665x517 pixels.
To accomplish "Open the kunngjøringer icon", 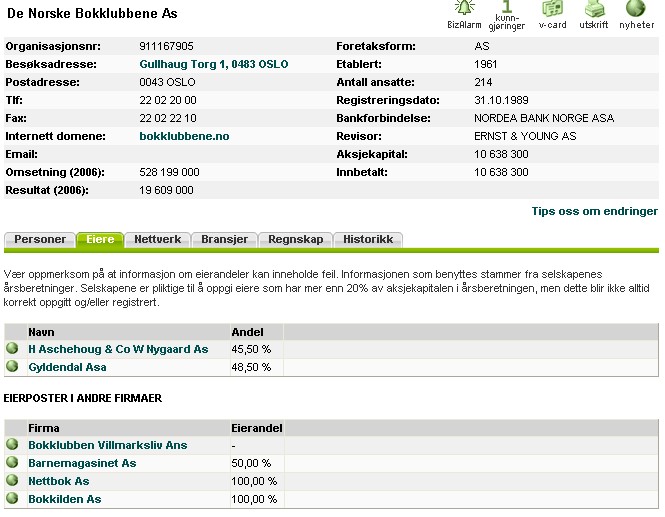I will click(x=506, y=6).
